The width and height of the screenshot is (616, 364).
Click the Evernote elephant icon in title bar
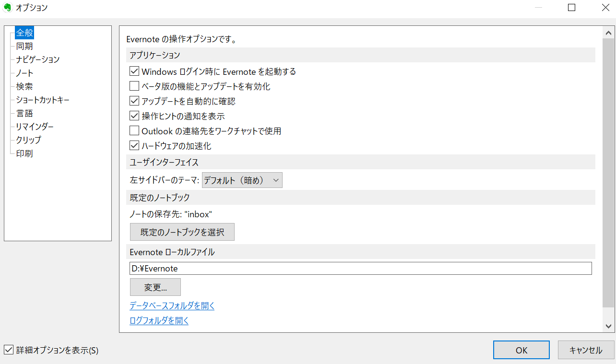pyautogui.click(x=7, y=7)
